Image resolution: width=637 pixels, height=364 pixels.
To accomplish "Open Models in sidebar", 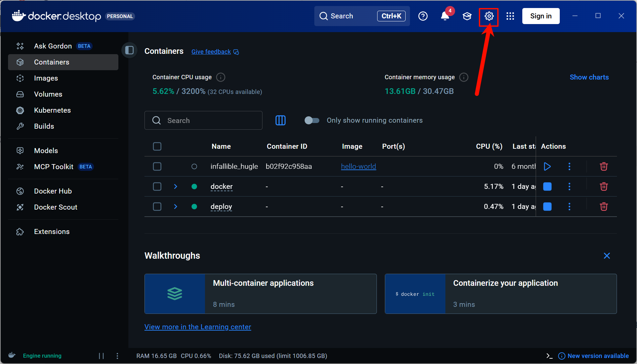I will coord(63,151).
